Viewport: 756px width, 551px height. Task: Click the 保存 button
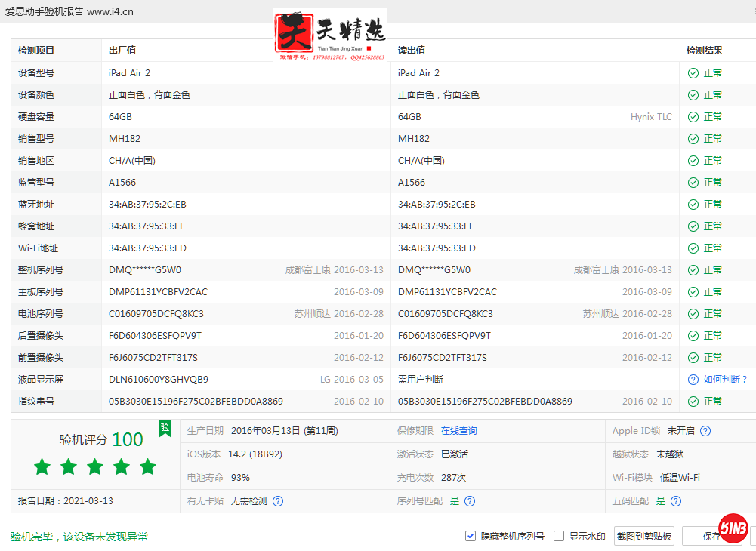pyautogui.click(x=711, y=537)
